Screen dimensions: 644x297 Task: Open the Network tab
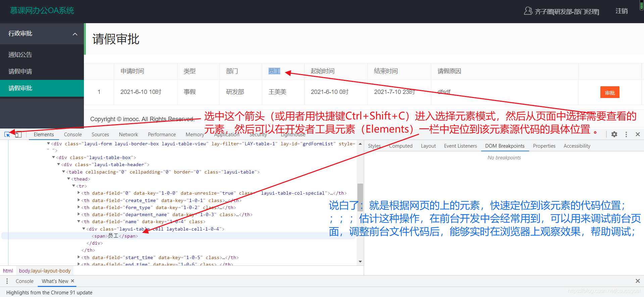coord(129,135)
